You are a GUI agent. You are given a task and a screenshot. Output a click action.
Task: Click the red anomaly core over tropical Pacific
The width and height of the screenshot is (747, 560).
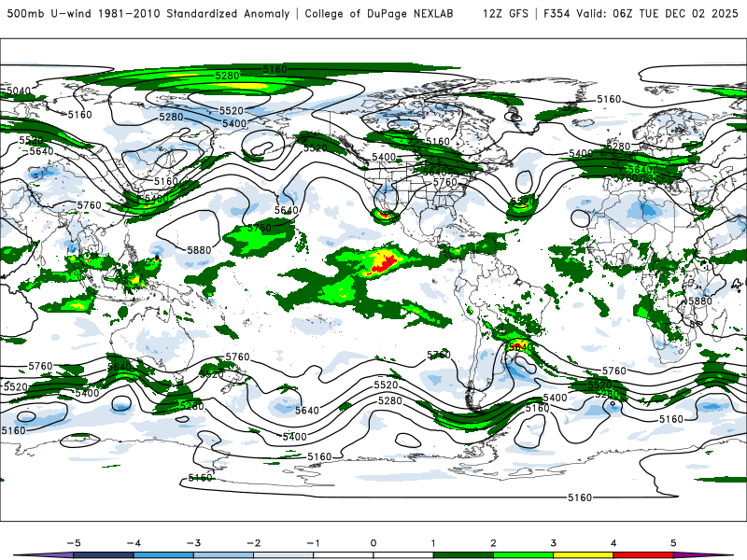coord(384,263)
